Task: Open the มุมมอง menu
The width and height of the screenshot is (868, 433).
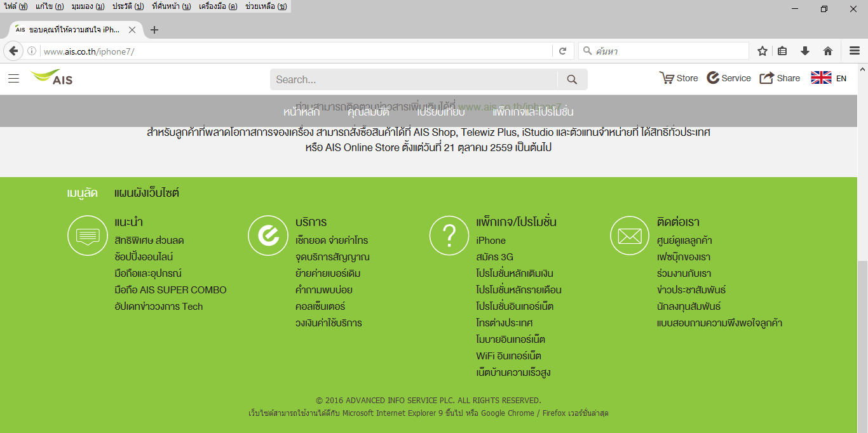Action: click(x=88, y=6)
